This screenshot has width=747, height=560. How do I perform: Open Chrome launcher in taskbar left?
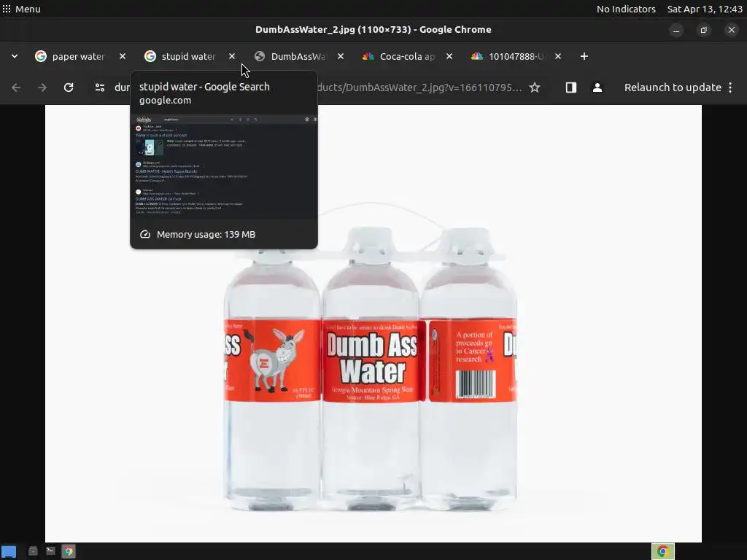click(69, 551)
